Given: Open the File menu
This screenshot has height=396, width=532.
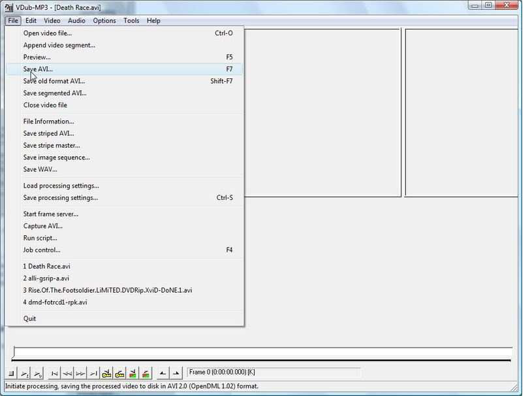Looking at the screenshot, I should pyautogui.click(x=13, y=21).
